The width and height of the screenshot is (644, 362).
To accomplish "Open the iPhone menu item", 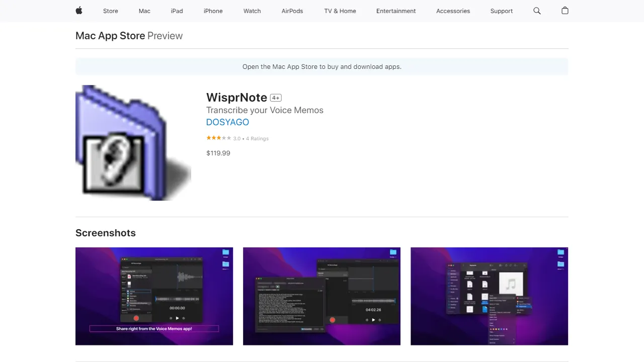I will (213, 11).
